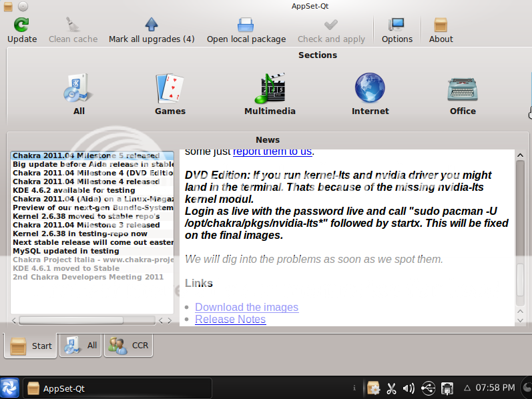Image resolution: width=532 pixels, height=399 pixels.
Task: Select 'Kernel 2.6.38 in testing-repo now'
Action: tap(92, 234)
